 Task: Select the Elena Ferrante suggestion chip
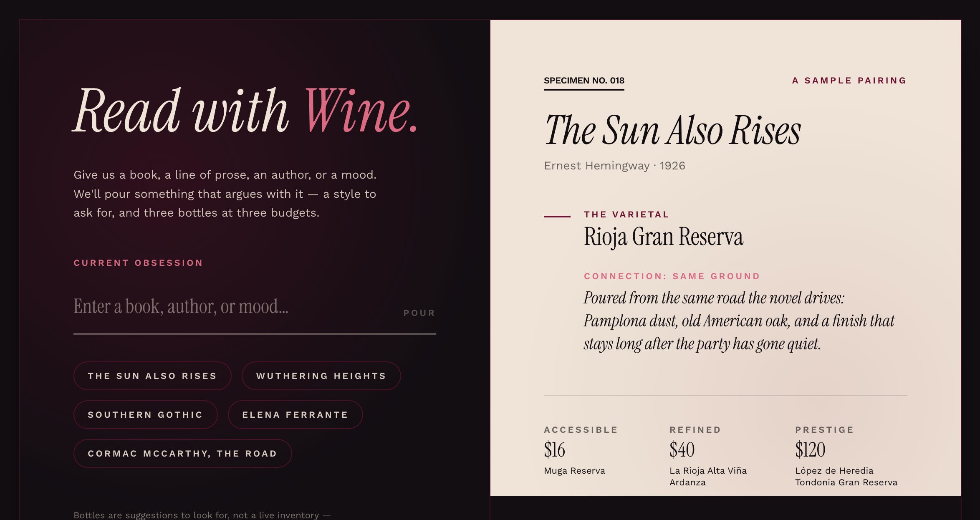coord(295,415)
